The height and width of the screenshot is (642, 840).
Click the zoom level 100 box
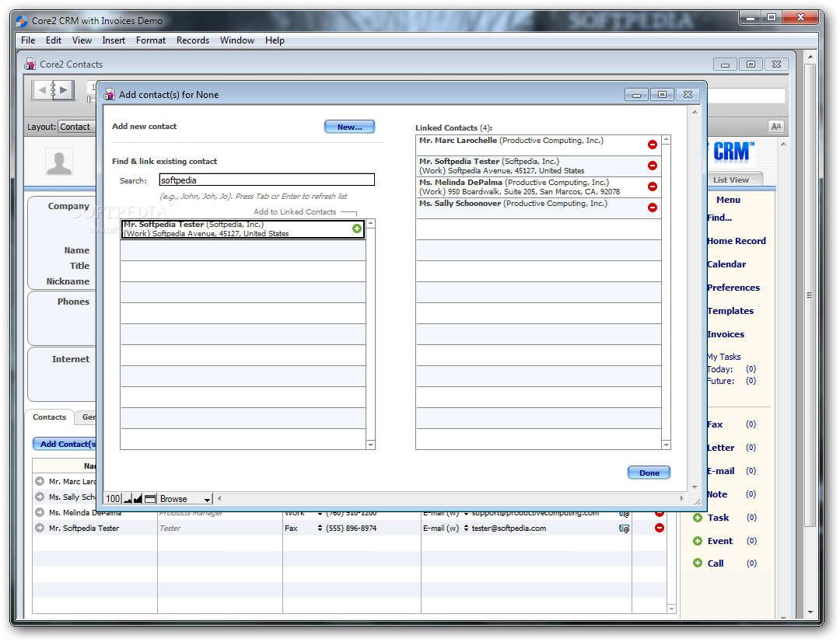[113, 499]
